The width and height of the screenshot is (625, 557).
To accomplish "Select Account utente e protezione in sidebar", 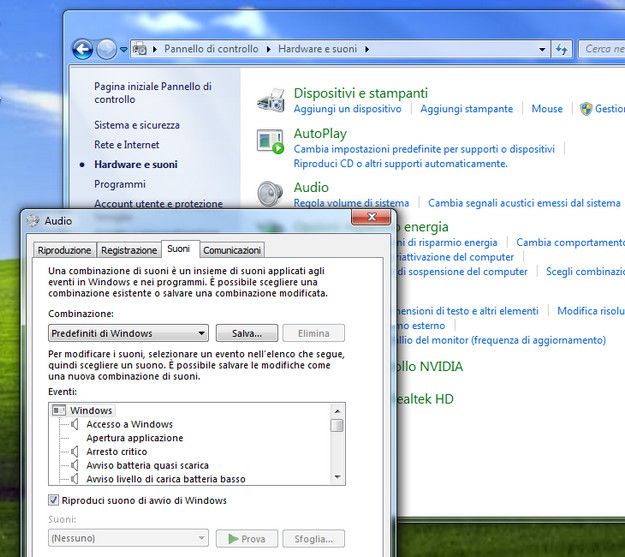I will pyautogui.click(x=158, y=203).
